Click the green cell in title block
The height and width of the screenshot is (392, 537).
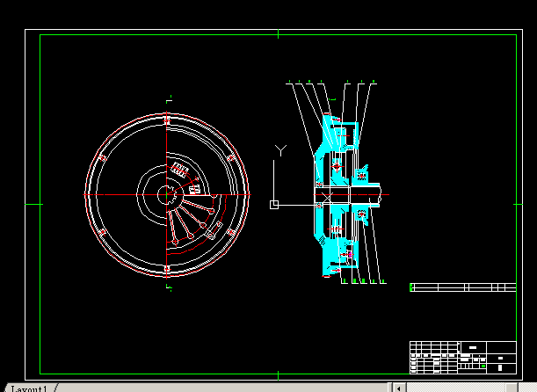point(483,366)
